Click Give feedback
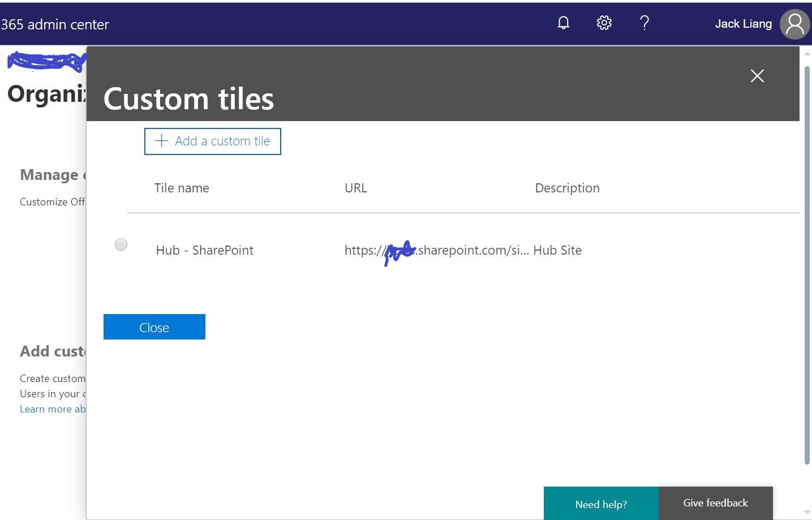The image size is (812, 520). (716, 503)
